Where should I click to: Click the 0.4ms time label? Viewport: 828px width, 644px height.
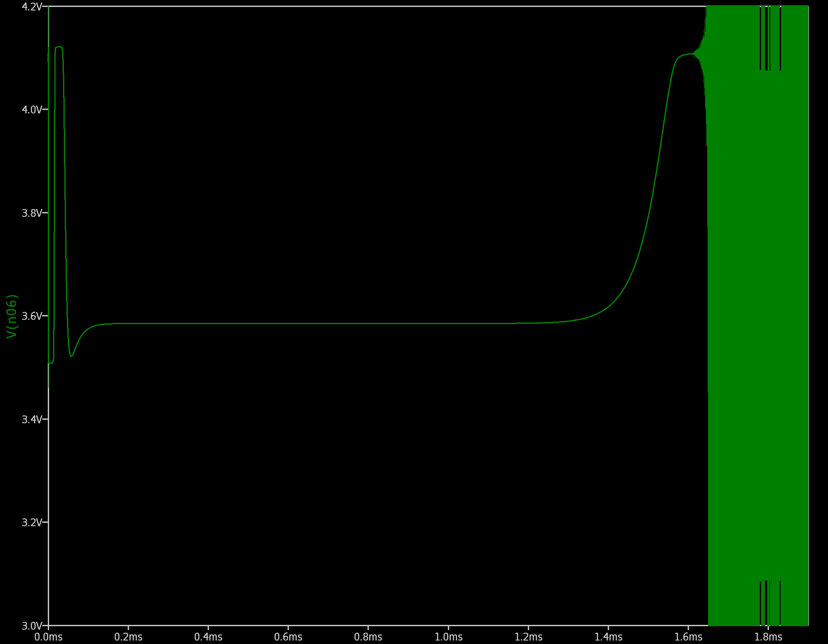[209, 637]
